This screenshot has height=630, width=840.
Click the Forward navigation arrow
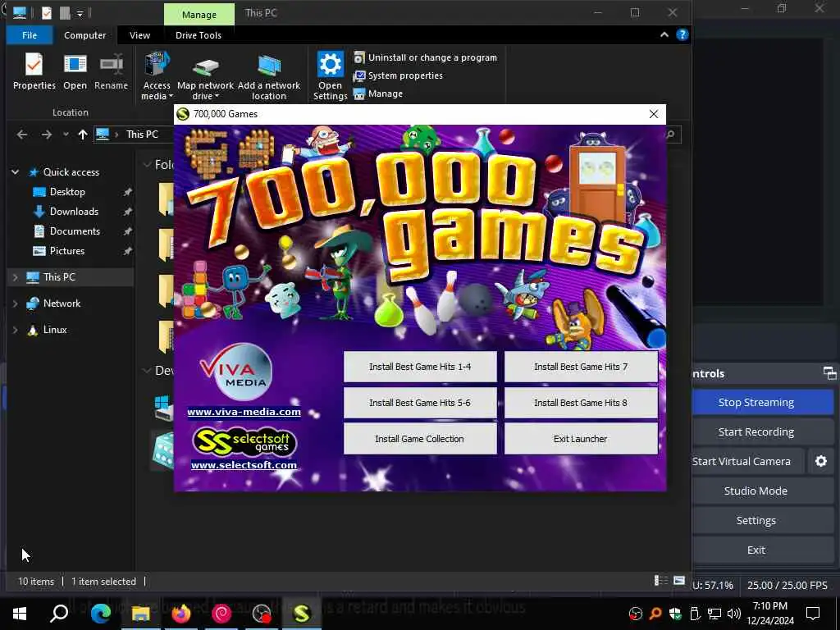coord(47,135)
